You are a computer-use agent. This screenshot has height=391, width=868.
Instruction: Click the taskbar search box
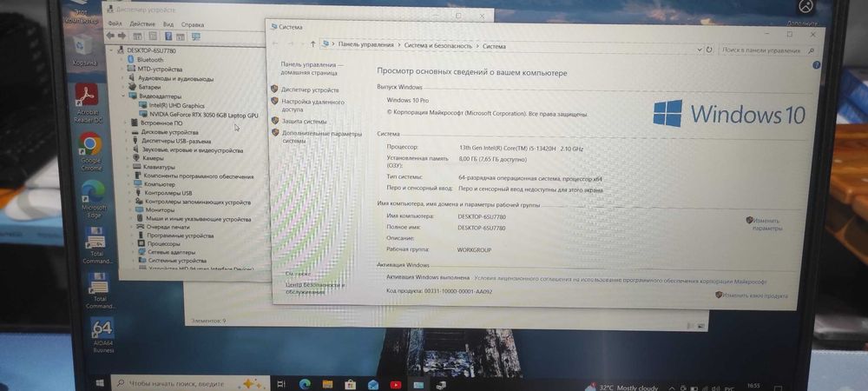pyautogui.click(x=189, y=383)
